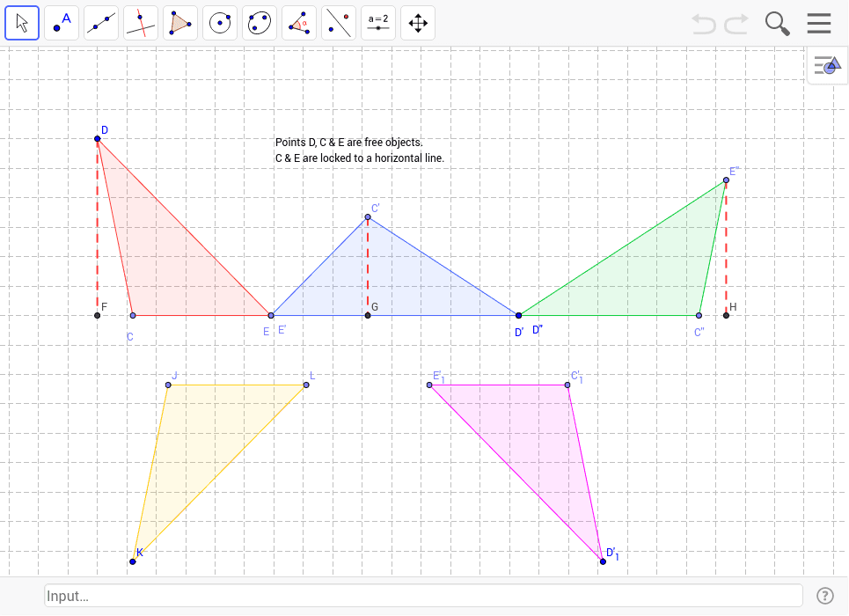The image size is (849, 616).
Task: Click into the Input bar
Action: click(423, 596)
